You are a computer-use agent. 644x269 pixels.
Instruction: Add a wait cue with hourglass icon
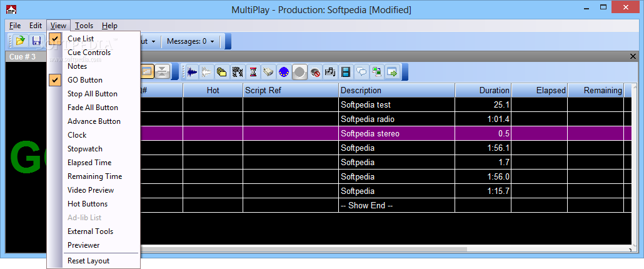[253, 73]
